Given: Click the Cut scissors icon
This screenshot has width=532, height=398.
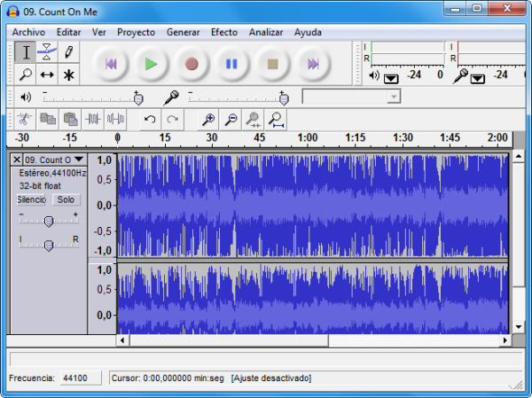Looking at the screenshot, I should click(24, 119).
